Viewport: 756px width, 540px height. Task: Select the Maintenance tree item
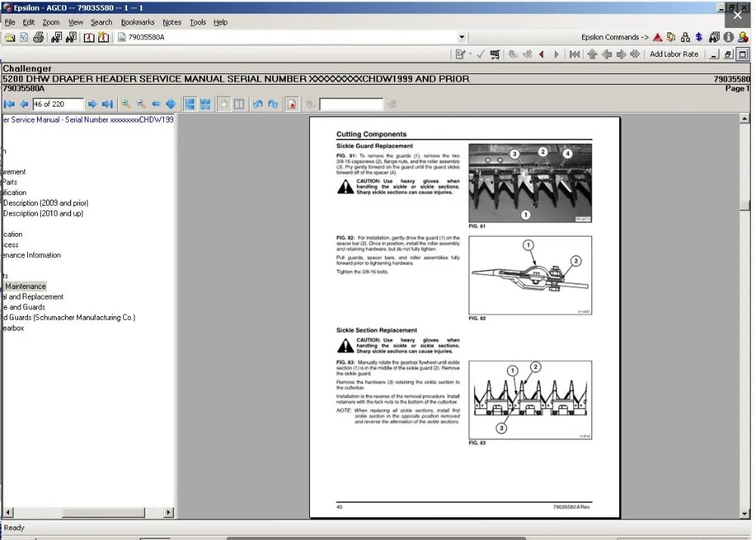pyautogui.click(x=26, y=287)
